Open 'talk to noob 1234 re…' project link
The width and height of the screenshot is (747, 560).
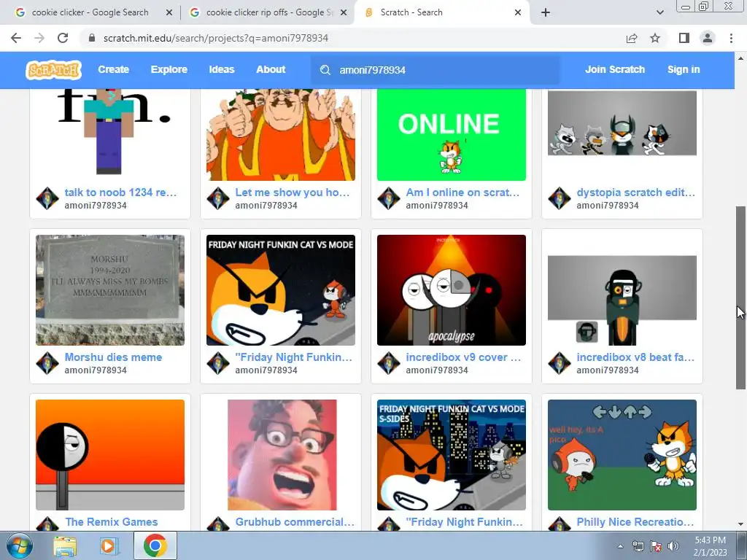click(120, 192)
